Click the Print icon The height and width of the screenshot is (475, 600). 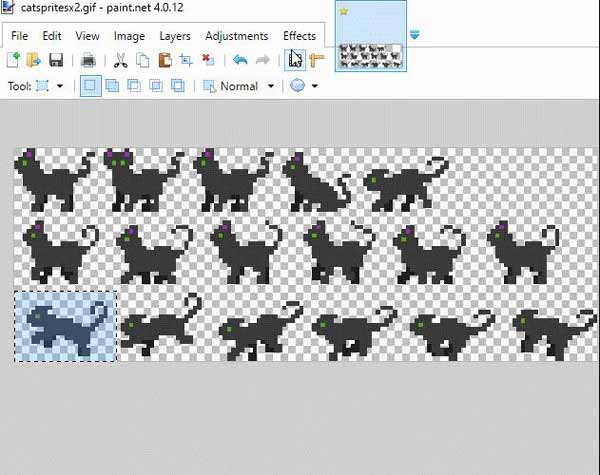[x=88, y=60]
